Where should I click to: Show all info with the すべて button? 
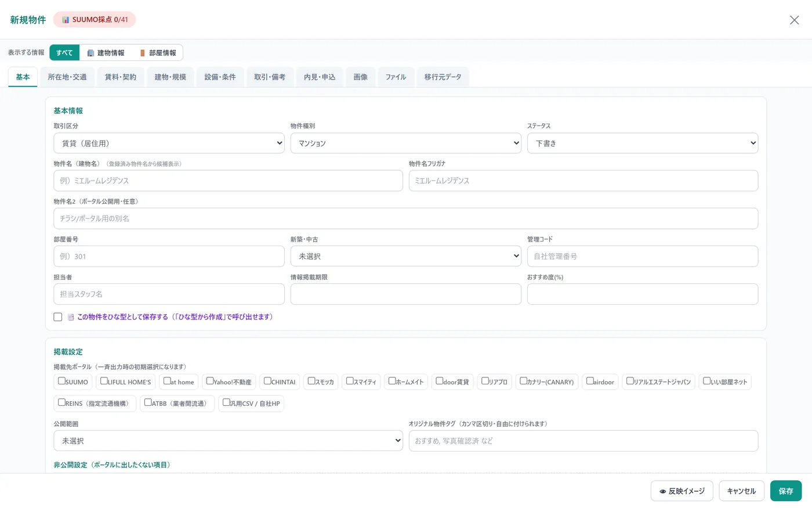coord(64,53)
